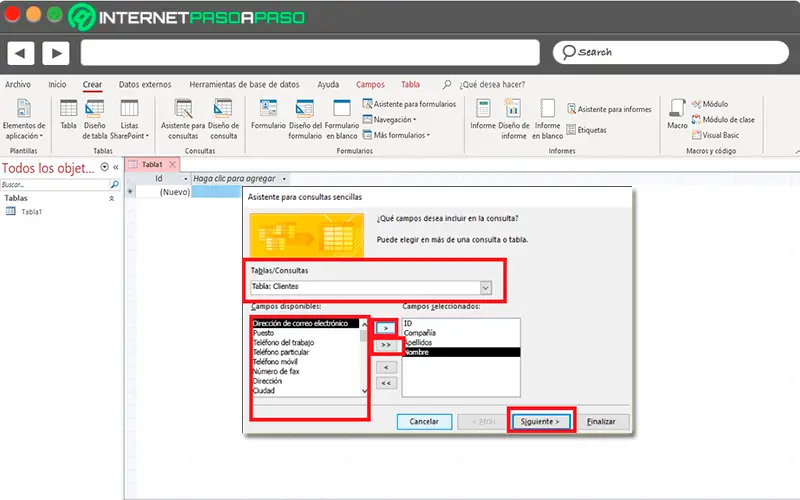Image resolution: width=800 pixels, height=500 pixels.
Task: Expand Más formularios dropdown
Action: pos(396,135)
